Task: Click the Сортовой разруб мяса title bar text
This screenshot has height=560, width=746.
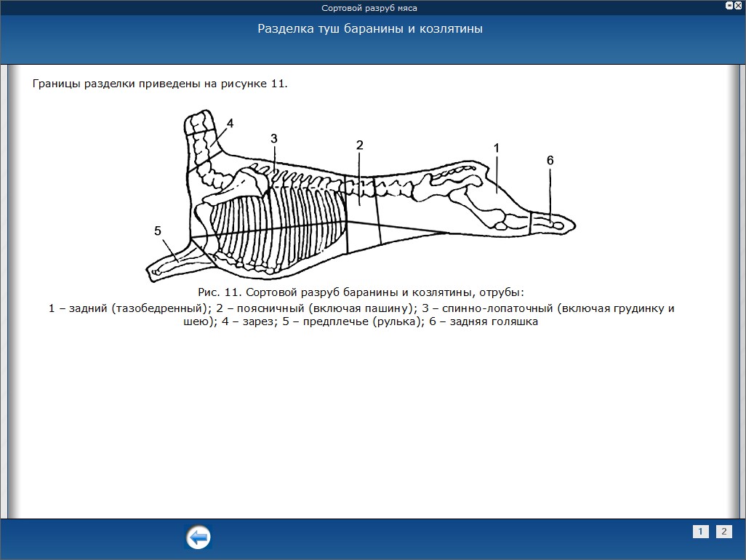Action: click(369, 8)
